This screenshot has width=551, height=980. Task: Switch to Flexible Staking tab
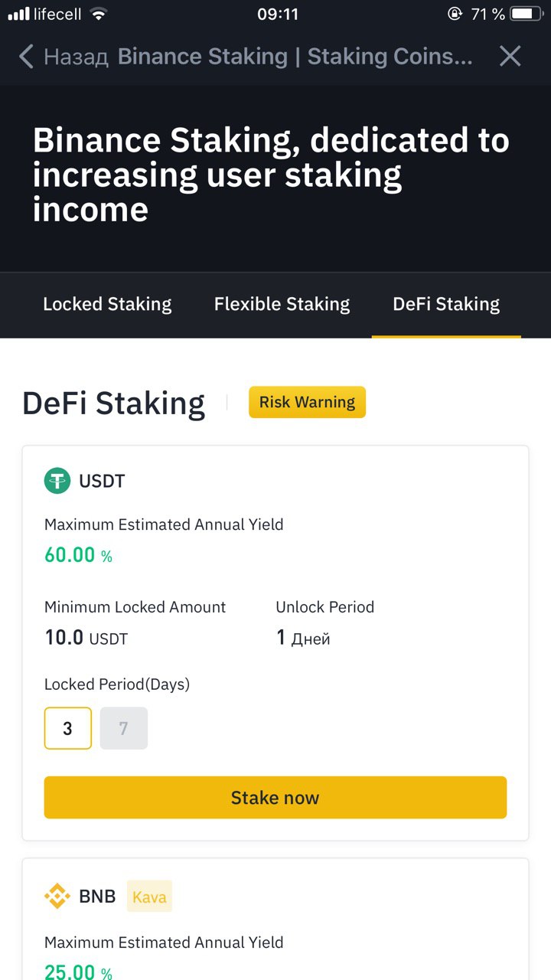point(282,304)
